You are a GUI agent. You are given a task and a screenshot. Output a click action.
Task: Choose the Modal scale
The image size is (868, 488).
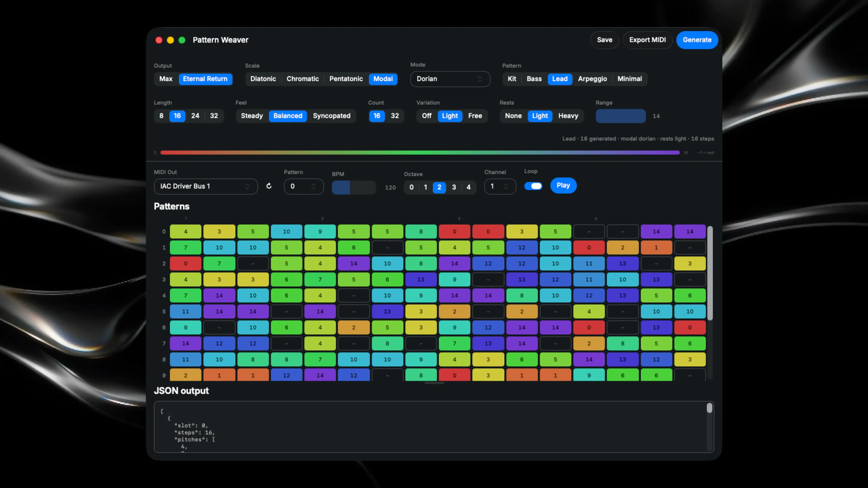tap(383, 79)
